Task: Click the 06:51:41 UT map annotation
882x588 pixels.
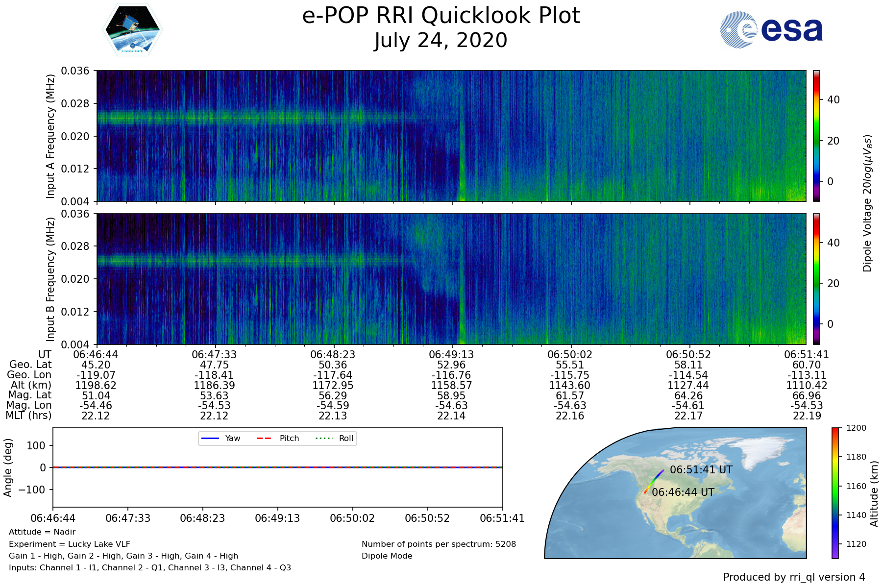Action: point(701,469)
